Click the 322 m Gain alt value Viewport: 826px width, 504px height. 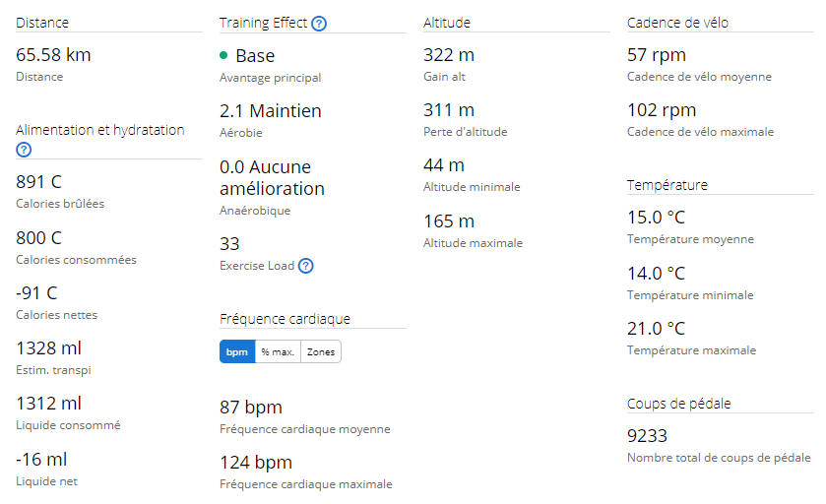pyautogui.click(x=449, y=55)
